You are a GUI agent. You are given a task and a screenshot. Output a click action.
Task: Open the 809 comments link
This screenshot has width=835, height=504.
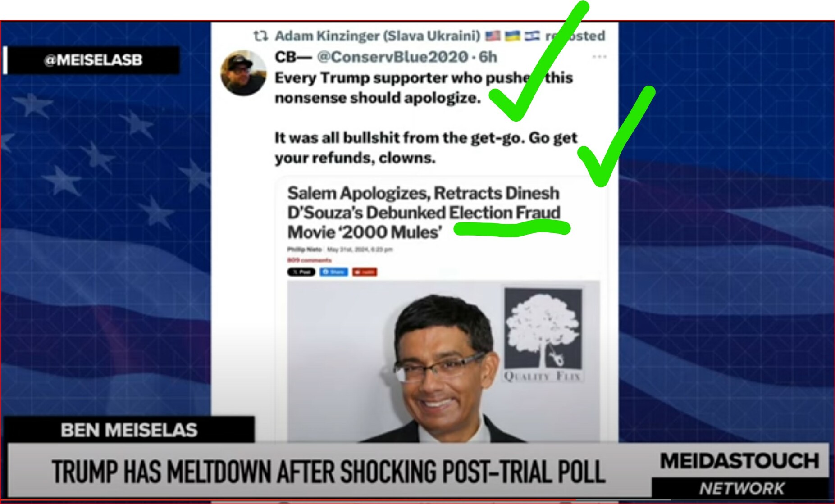click(309, 260)
